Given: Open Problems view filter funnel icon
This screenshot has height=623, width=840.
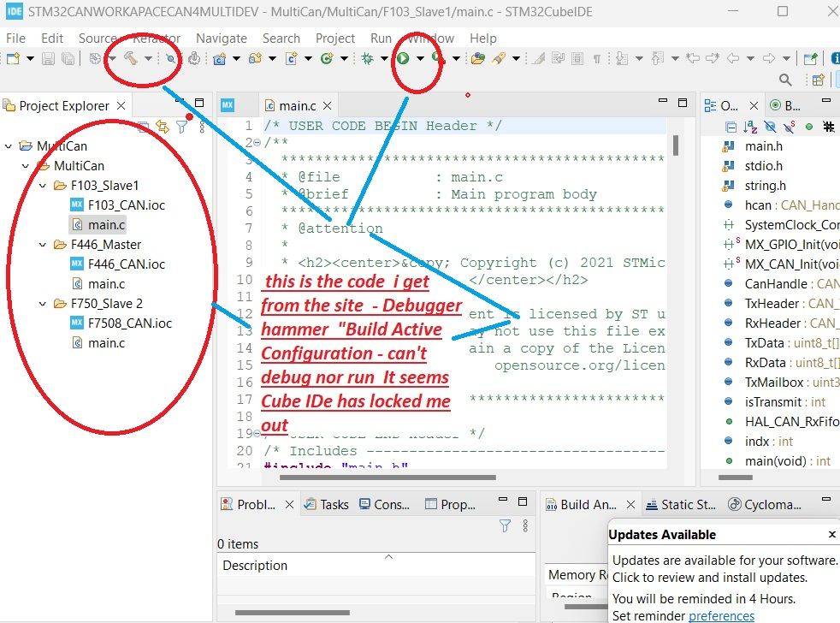Looking at the screenshot, I should click(x=505, y=525).
